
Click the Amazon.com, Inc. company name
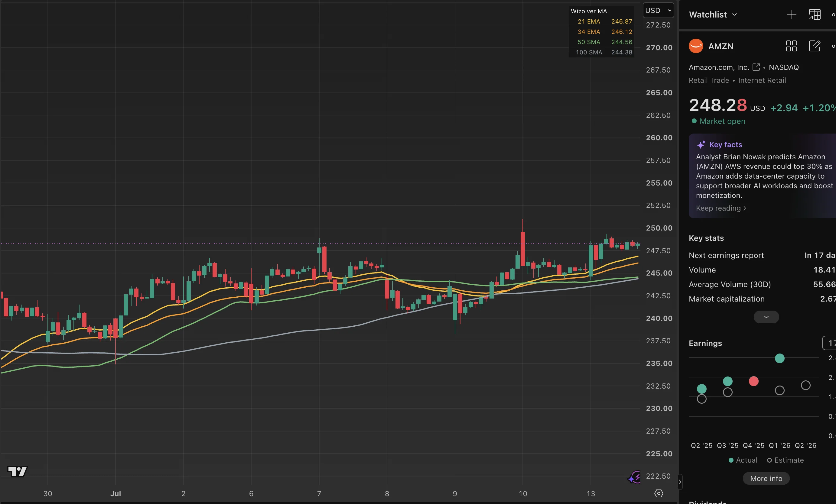(x=719, y=67)
